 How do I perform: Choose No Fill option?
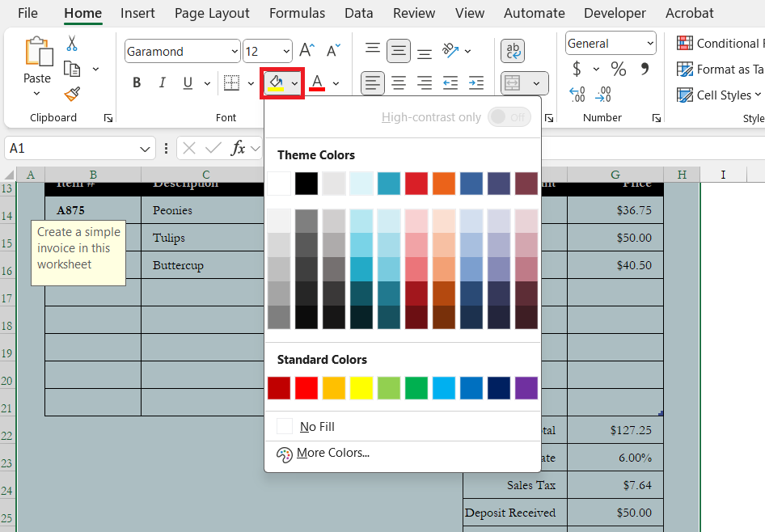pyautogui.click(x=403, y=427)
